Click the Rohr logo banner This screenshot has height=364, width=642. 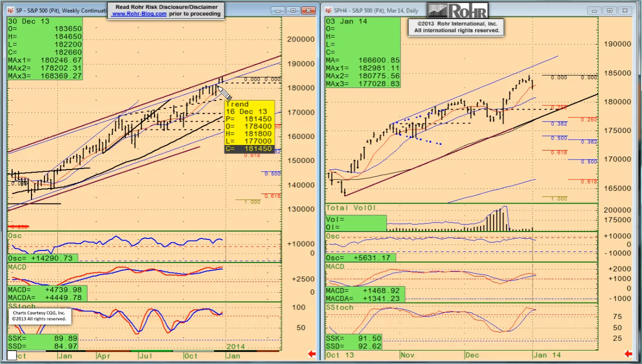coord(457,10)
